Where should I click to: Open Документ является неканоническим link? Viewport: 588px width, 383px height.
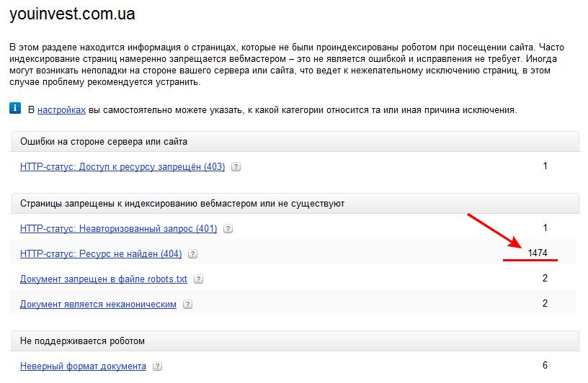click(98, 305)
